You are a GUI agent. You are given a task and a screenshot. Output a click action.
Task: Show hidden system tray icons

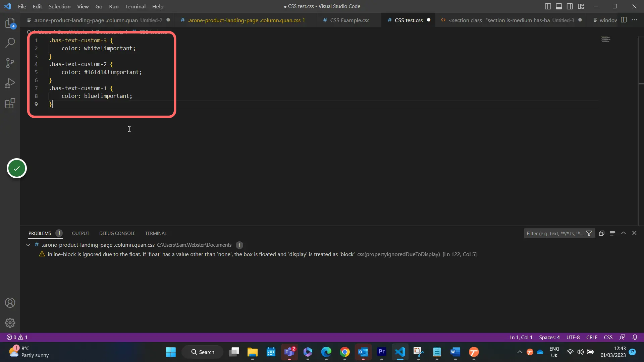point(520,352)
